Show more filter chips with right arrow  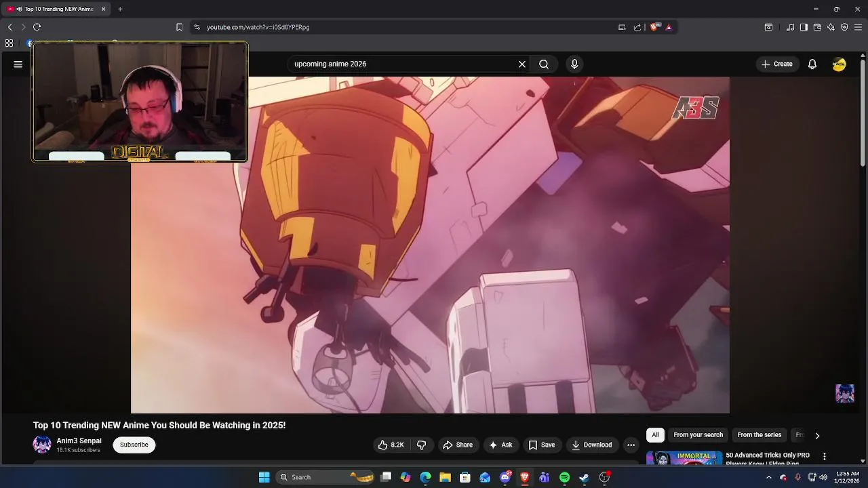tap(817, 436)
